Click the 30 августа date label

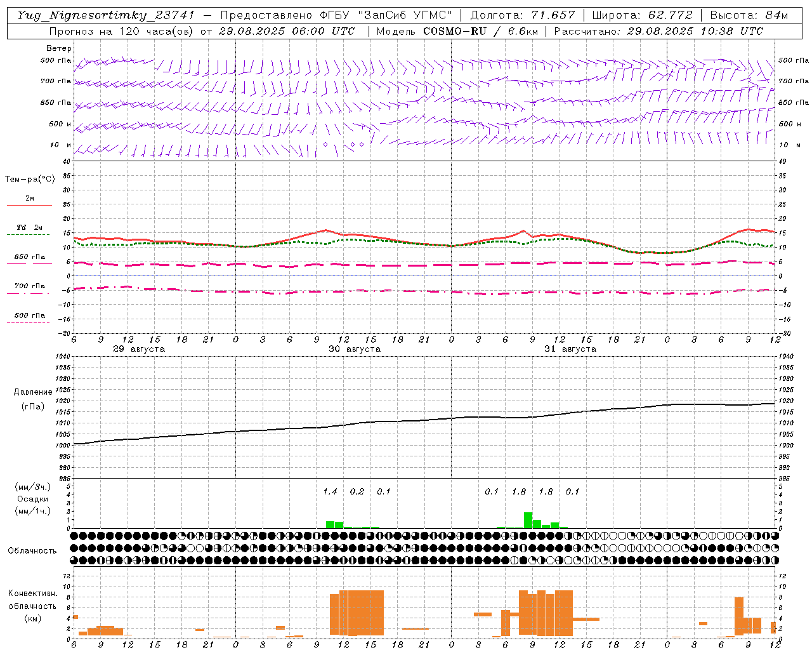[355, 349]
